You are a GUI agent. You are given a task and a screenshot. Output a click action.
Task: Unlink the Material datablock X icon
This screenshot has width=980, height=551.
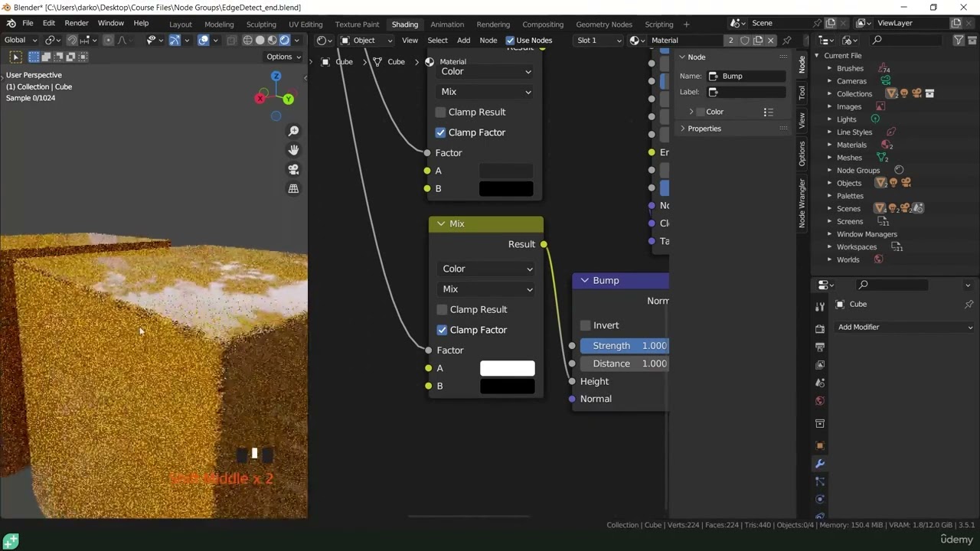click(770, 40)
